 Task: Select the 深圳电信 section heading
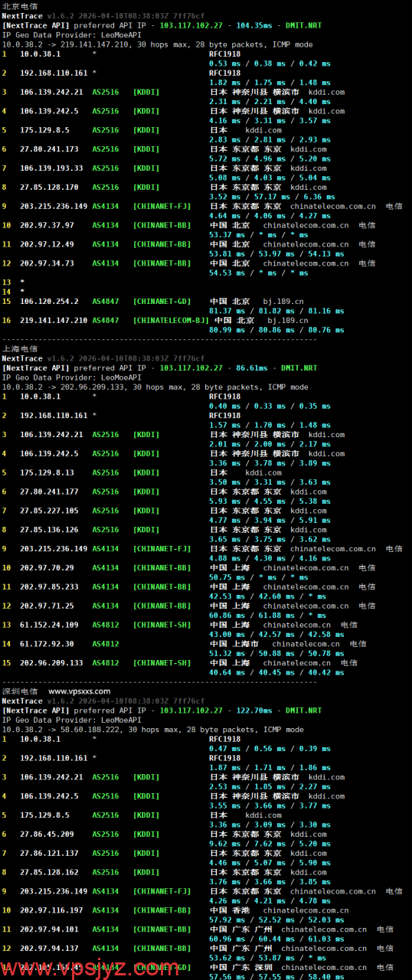tap(19, 691)
